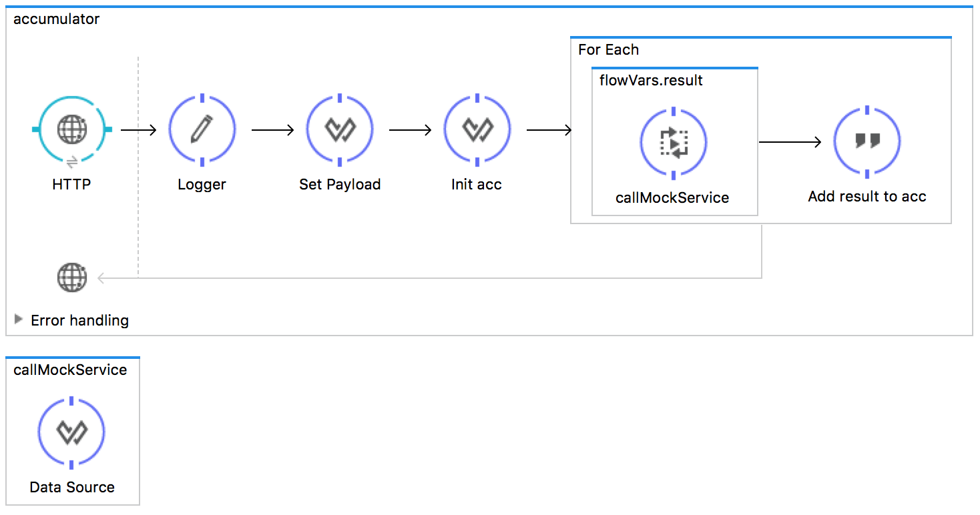Click the flowVars.result scope header
Image resolution: width=980 pixels, height=515 pixels.
pos(651,81)
